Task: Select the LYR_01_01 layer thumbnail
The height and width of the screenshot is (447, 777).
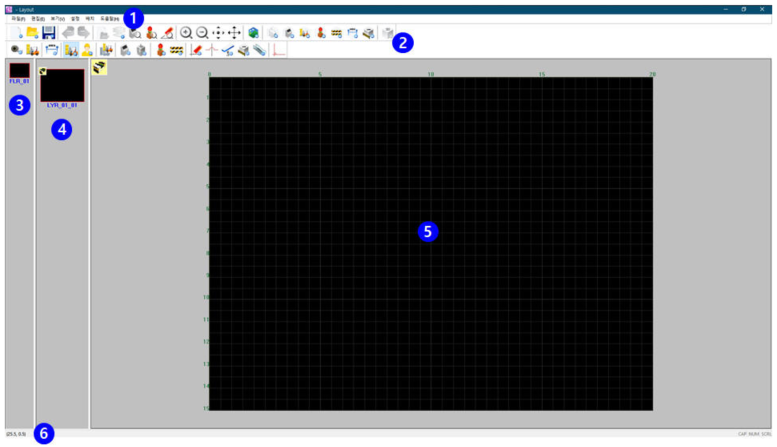Action: (x=62, y=85)
